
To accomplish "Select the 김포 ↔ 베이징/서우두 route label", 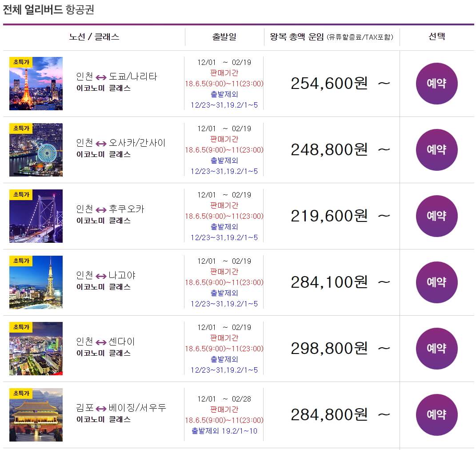I will 121,408.
